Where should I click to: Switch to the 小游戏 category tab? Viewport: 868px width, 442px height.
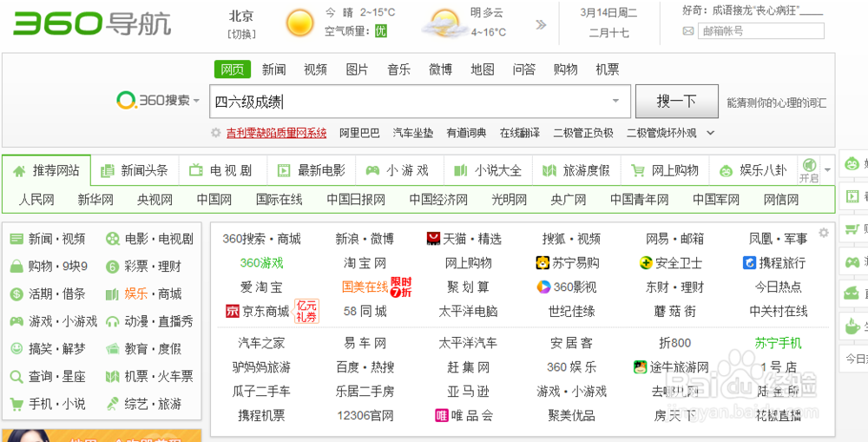tap(399, 170)
